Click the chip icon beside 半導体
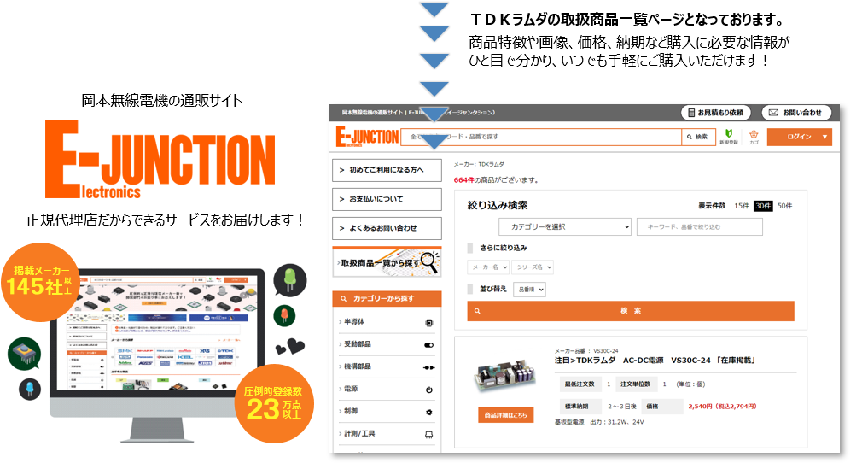 point(428,323)
